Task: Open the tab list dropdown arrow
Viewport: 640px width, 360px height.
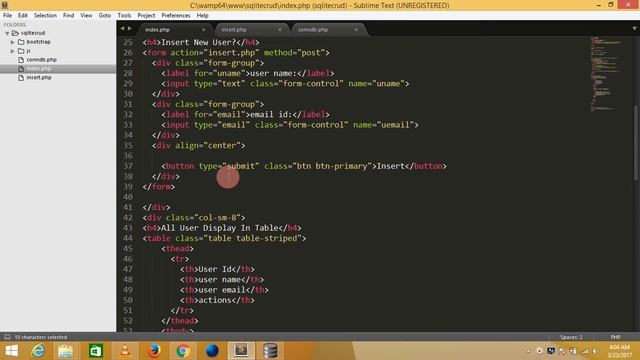Action: (x=634, y=29)
